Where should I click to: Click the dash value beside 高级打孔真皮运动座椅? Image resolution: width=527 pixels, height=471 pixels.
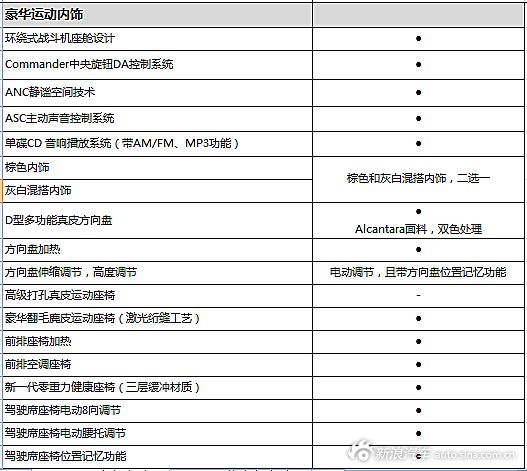[x=418, y=296]
